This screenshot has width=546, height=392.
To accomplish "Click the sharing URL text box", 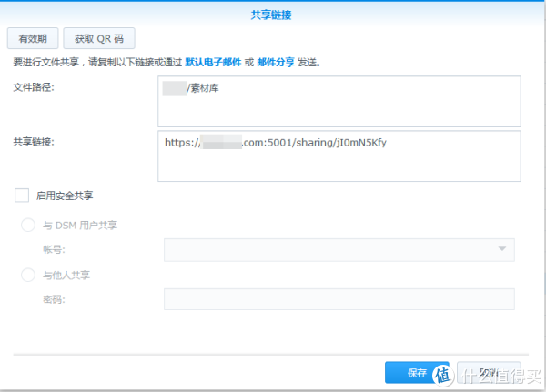I will click(339, 156).
